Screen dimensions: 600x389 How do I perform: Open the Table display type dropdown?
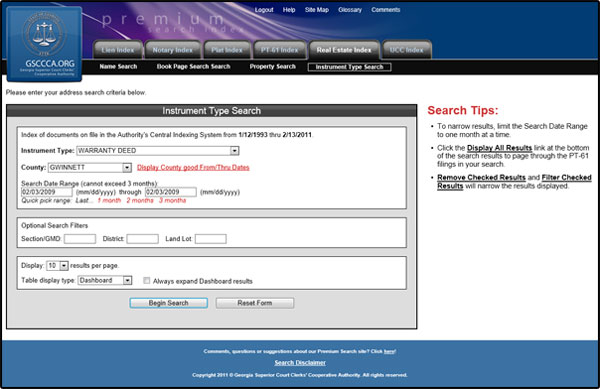(x=105, y=280)
